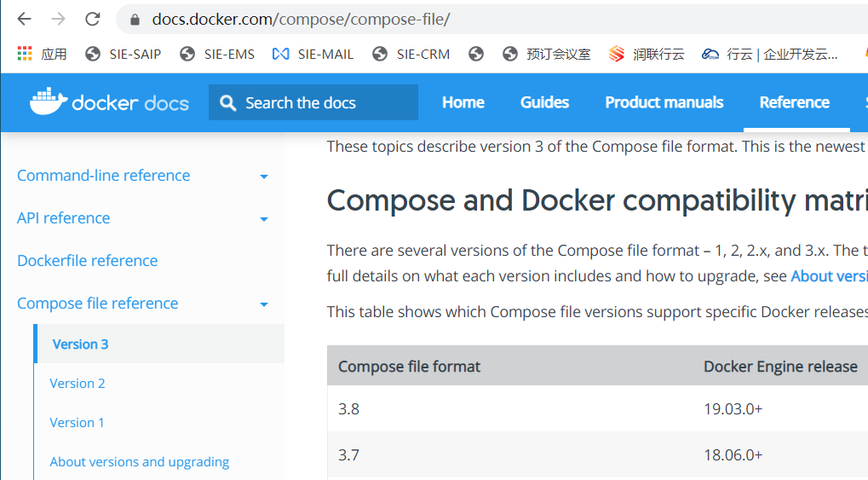Viewport: 868px width, 480px height.
Task: Open the Apps grid bookmark icon
Action: click(x=25, y=54)
